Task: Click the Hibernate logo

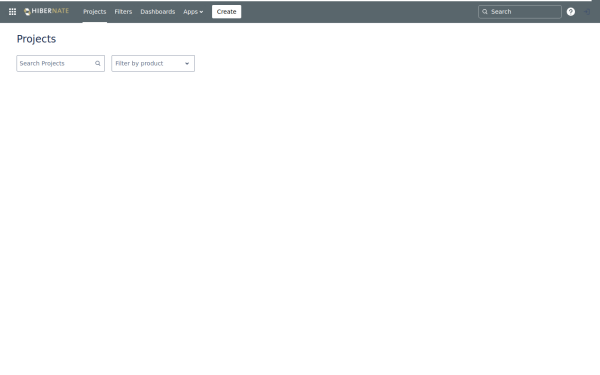Action: (46, 11)
